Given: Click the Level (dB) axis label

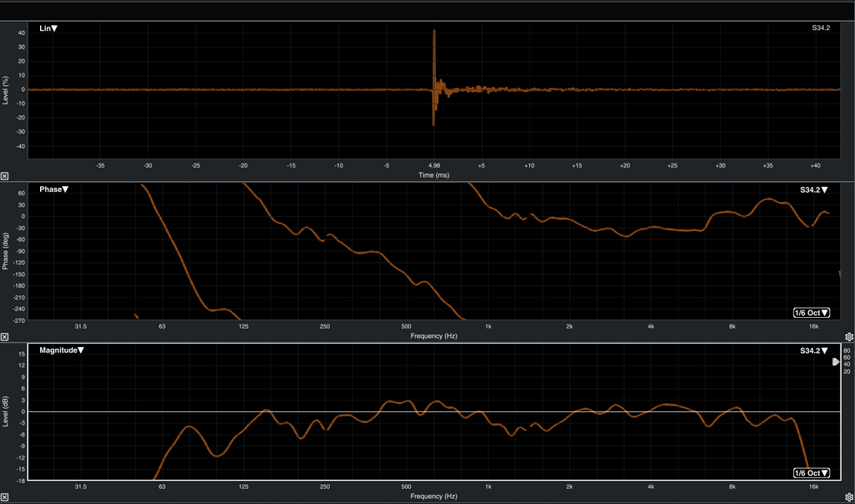Looking at the screenshot, I should (x=7, y=412).
